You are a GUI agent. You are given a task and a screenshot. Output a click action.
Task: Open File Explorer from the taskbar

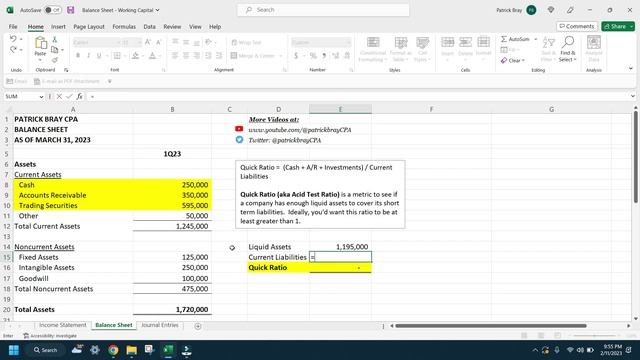click(131, 350)
